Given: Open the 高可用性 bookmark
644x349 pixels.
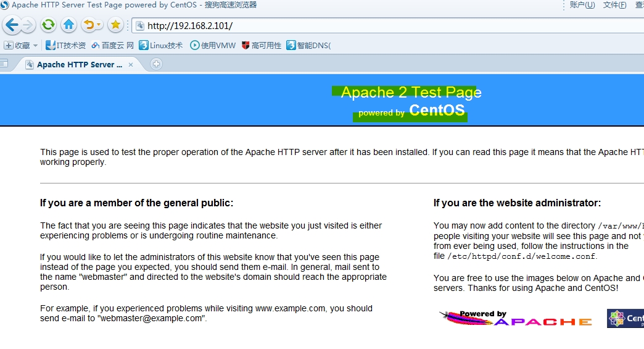Looking at the screenshot, I should click(262, 46).
